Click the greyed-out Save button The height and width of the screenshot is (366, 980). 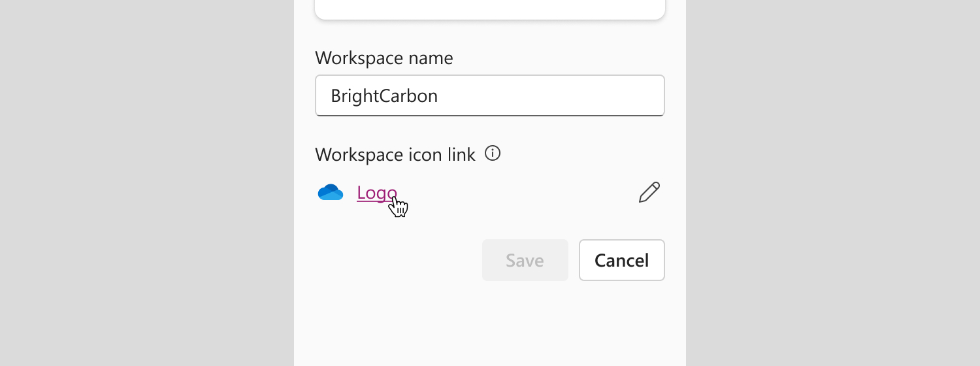(x=525, y=260)
